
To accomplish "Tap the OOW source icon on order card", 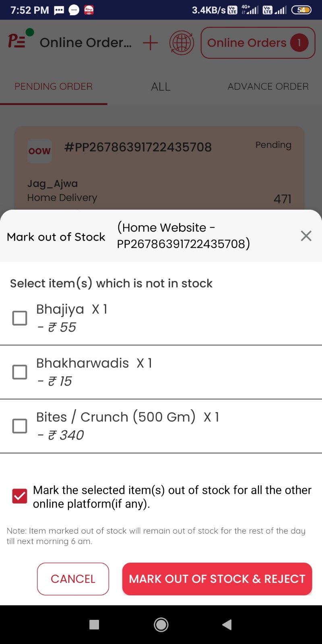I will tap(39, 151).
